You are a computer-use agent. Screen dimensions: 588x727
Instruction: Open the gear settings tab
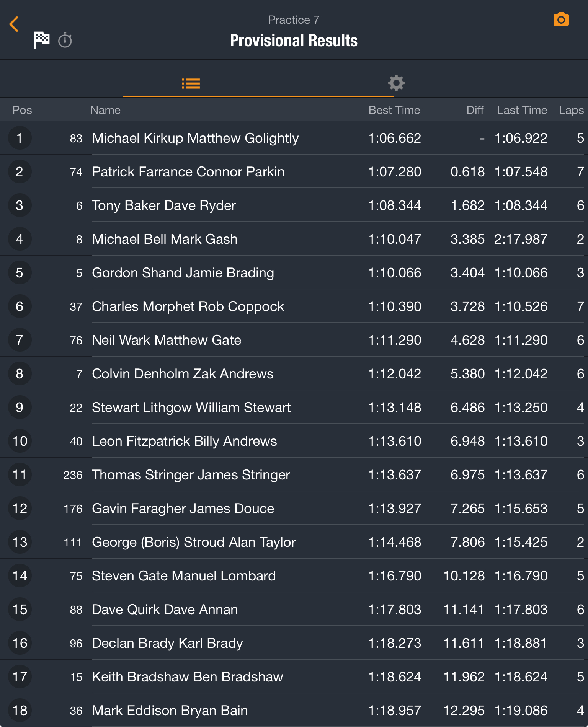(x=396, y=83)
